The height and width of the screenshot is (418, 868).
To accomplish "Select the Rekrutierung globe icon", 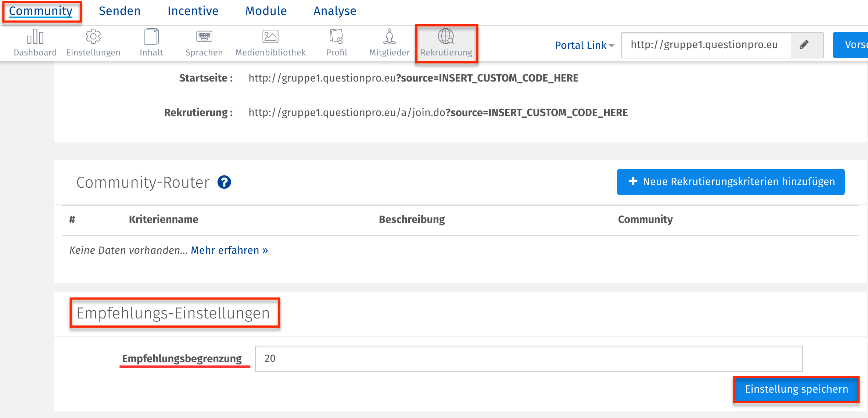I will coord(446,37).
